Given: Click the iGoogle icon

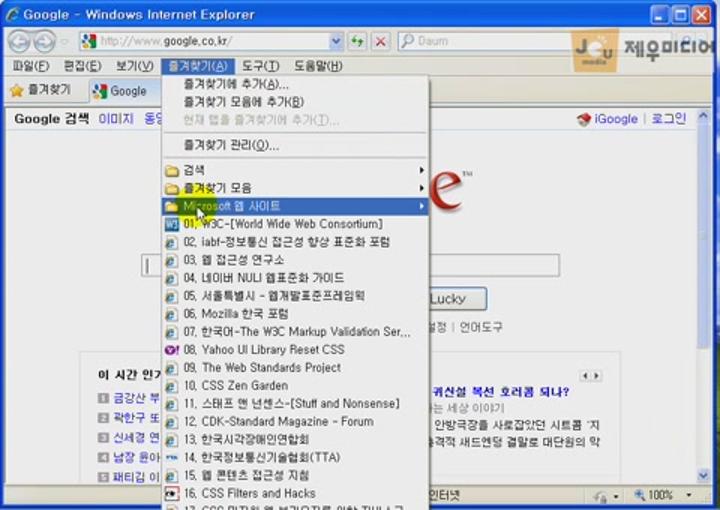Looking at the screenshot, I should [x=584, y=119].
